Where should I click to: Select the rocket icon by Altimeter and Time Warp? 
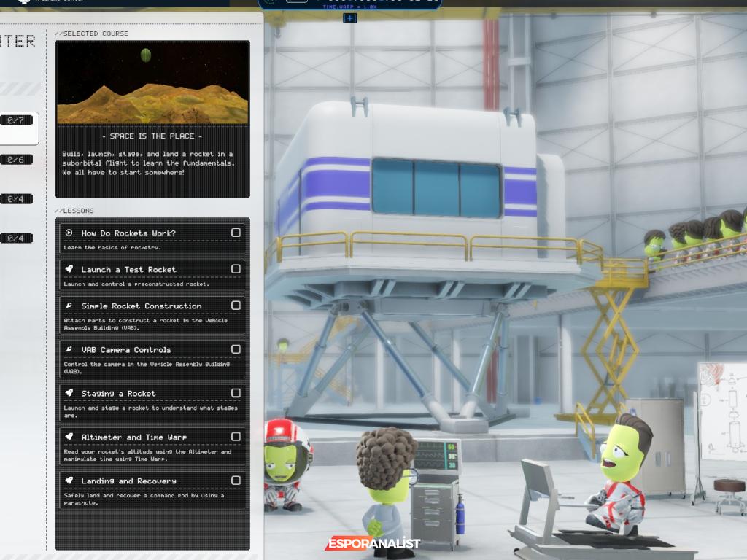pos(69,437)
